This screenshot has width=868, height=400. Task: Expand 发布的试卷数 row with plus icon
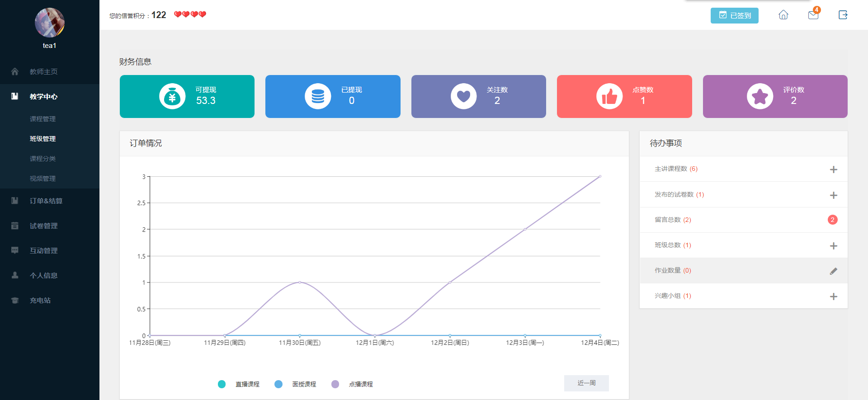834,195
